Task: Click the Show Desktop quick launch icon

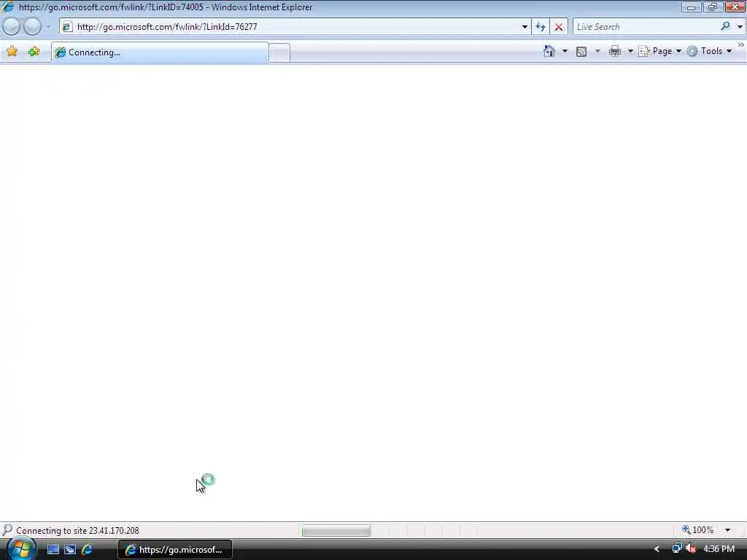Action: point(53,550)
